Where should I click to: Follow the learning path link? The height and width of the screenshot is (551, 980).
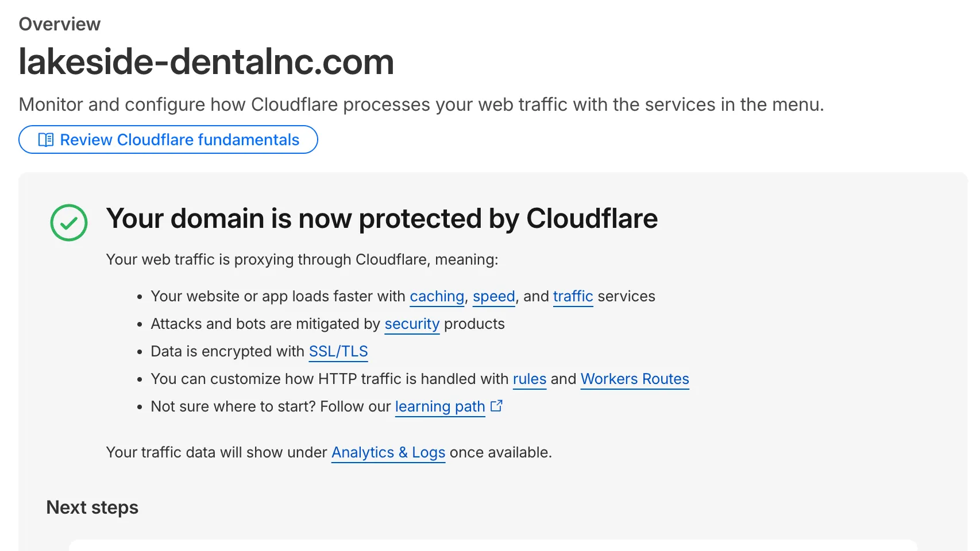[x=439, y=406]
